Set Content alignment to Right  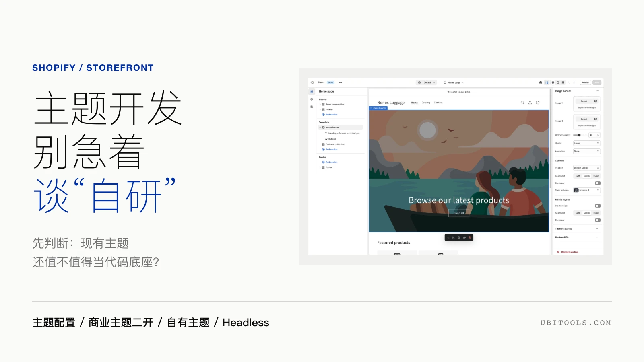pyautogui.click(x=596, y=176)
